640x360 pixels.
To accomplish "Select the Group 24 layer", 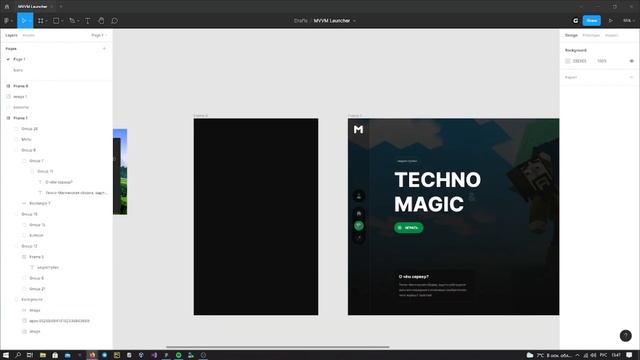I will click(x=29, y=129).
